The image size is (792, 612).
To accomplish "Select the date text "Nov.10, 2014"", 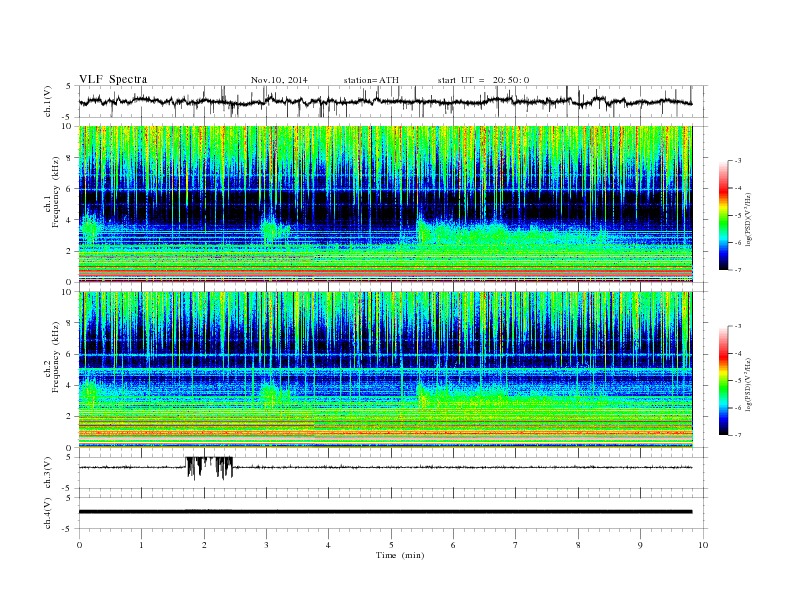I will point(279,80).
